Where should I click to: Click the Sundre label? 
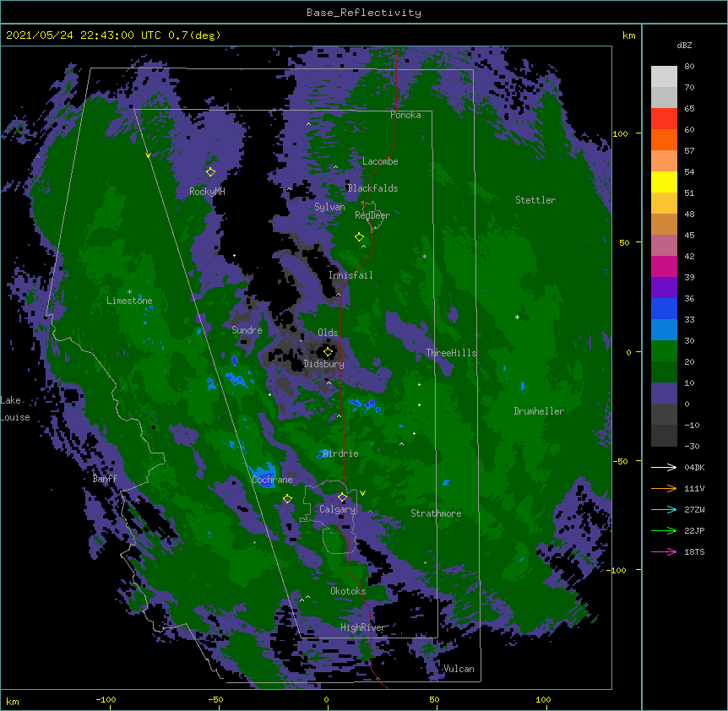247,330
